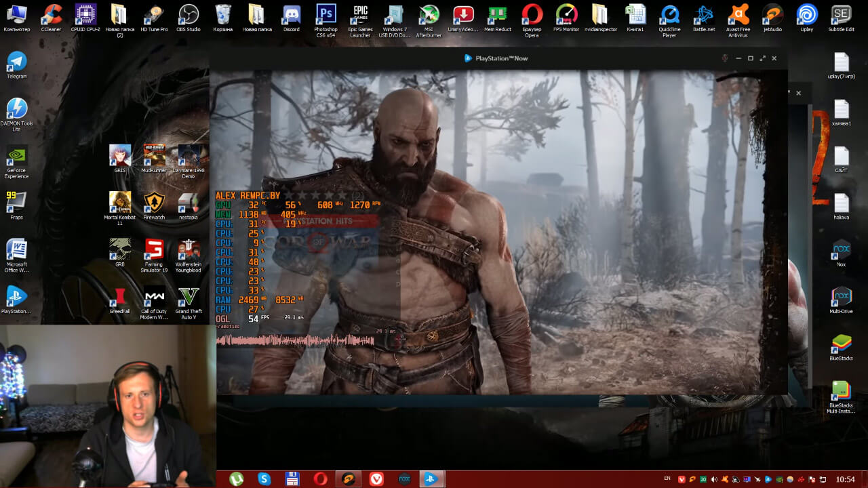Open Microsoft Office Word shortcut
Viewport: 868px width, 488px height.
[x=16, y=256]
